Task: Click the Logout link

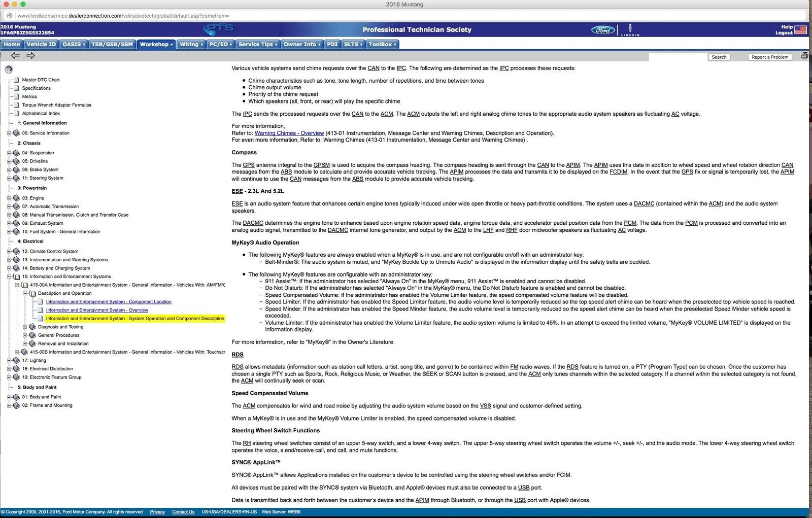Action: [x=784, y=33]
